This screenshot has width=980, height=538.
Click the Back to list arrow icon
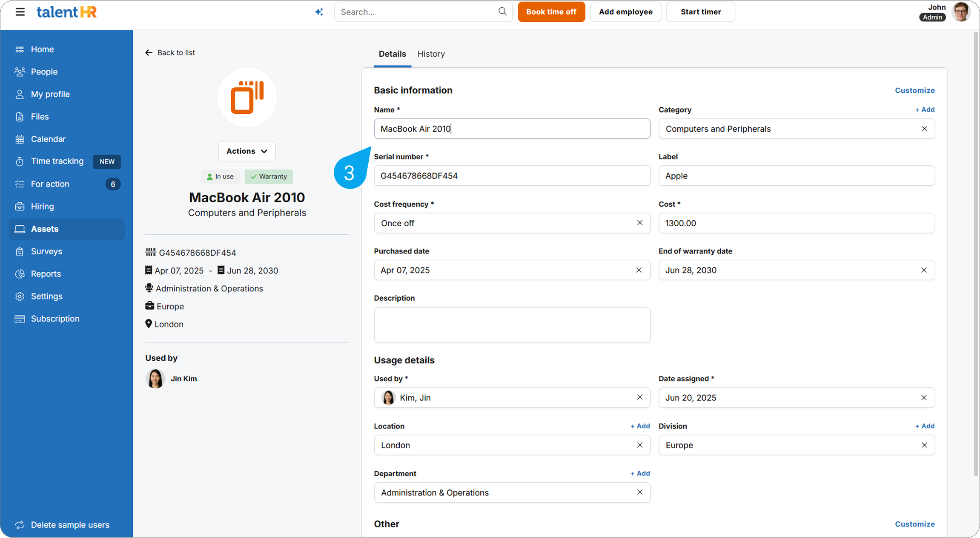tap(149, 53)
